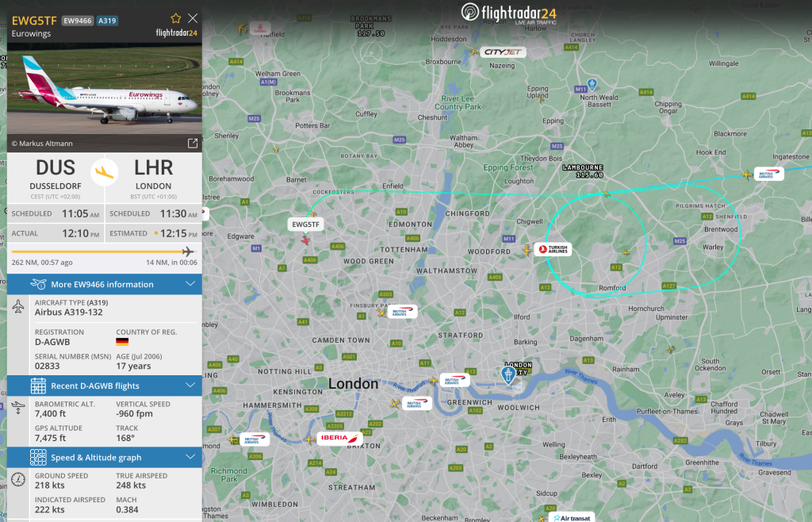Click the Flightradar24 logo at top
Screen dimensions: 812x522
(508, 13)
